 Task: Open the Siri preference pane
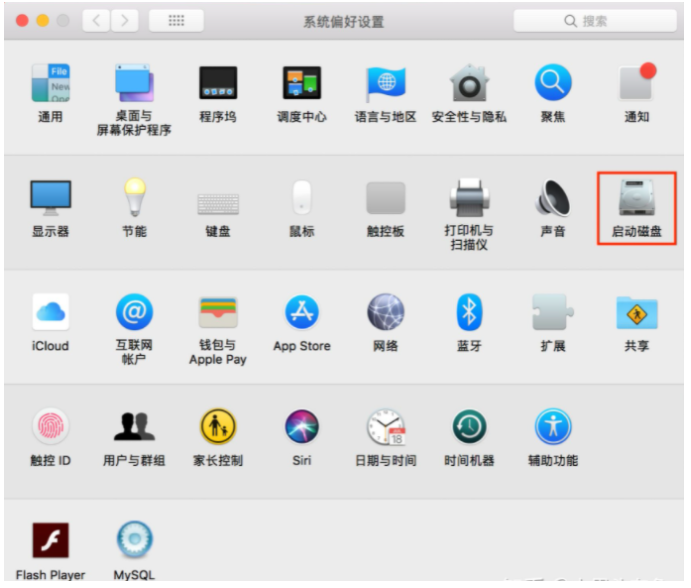point(301,428)
